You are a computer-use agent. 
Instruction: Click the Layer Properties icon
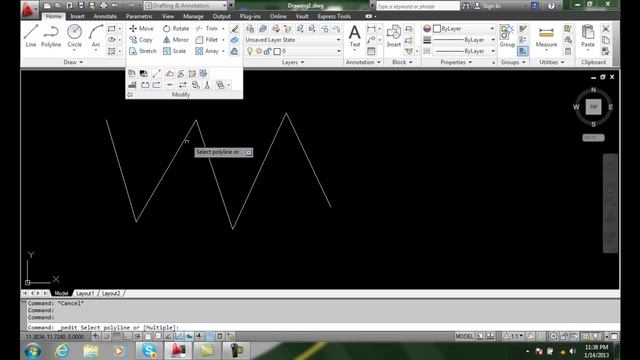(250, 29)
